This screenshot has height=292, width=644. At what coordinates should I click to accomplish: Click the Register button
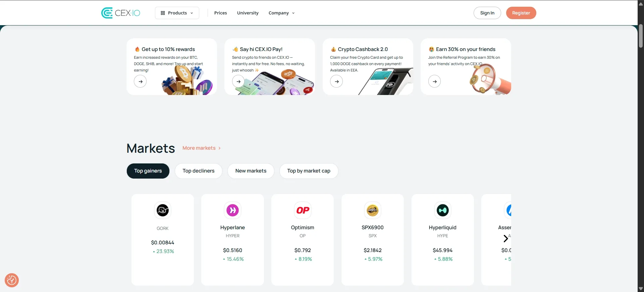[x=521, y=13]
